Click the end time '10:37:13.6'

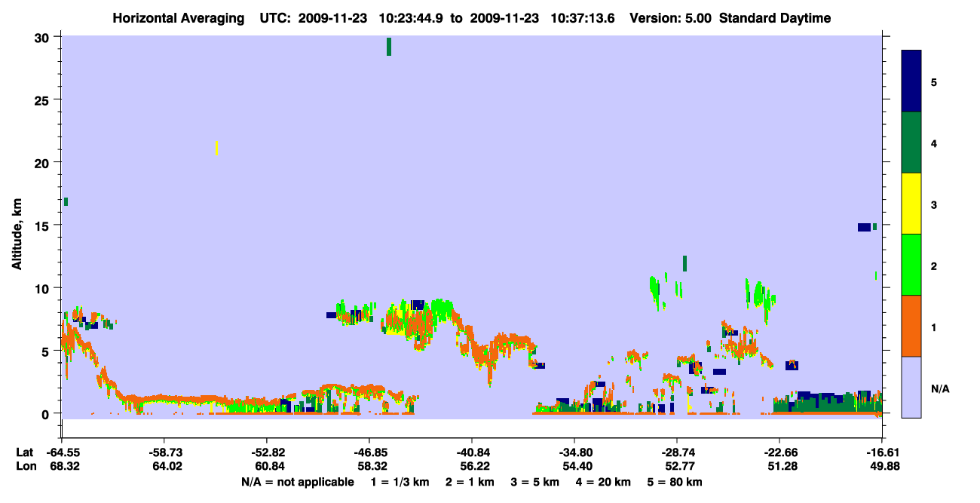tap(581, 18)
